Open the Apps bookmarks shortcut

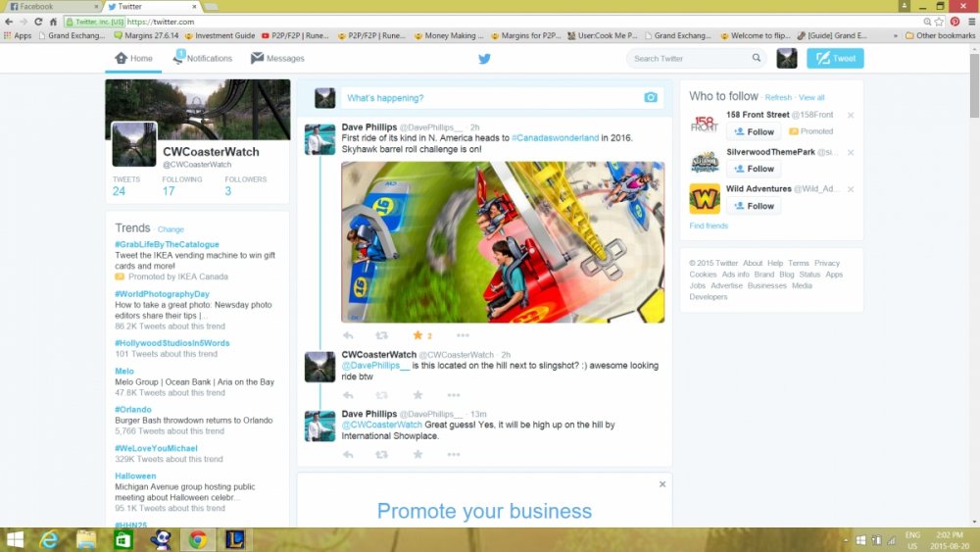pyautogui.click(x=18, y=35)
